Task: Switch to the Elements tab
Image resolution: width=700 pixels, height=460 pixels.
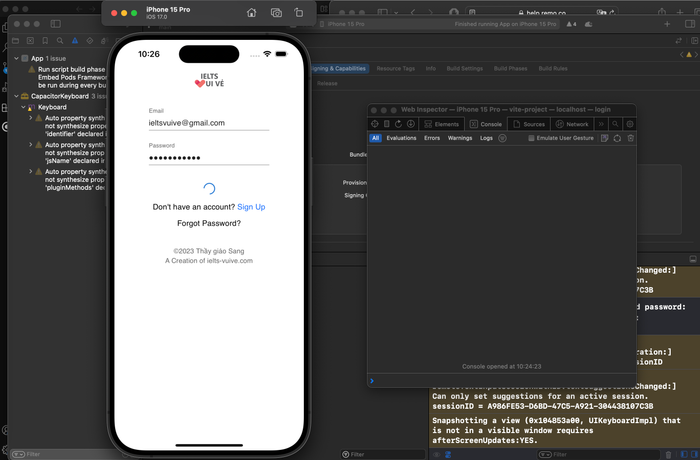Action: pos(441,124)
